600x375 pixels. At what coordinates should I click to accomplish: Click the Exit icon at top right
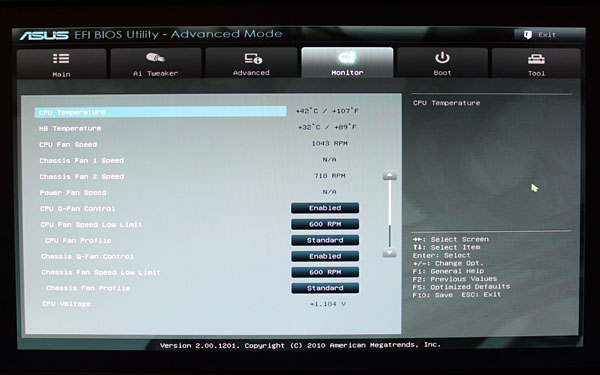point(528,35)
